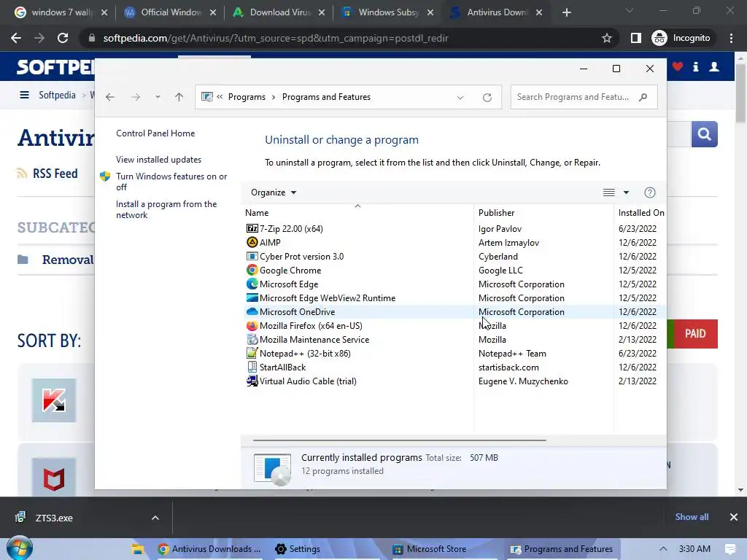
Task: Open Turn Windows features on or off
Action: point(171,182)
